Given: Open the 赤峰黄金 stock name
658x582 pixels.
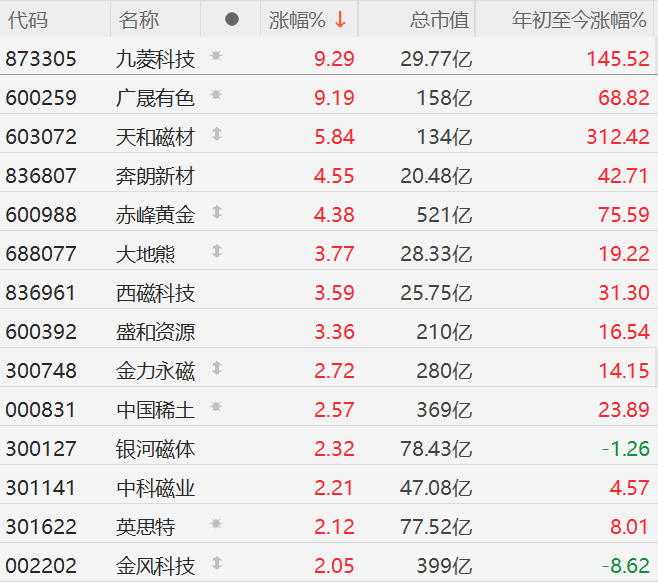Looking at the screenshot, I should tap(155, 215).
